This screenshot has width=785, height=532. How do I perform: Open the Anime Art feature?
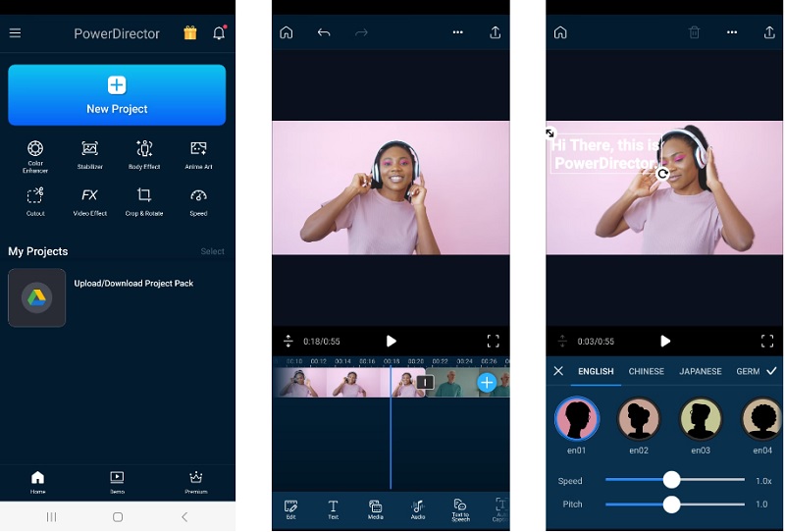click(x=198, y=149)
